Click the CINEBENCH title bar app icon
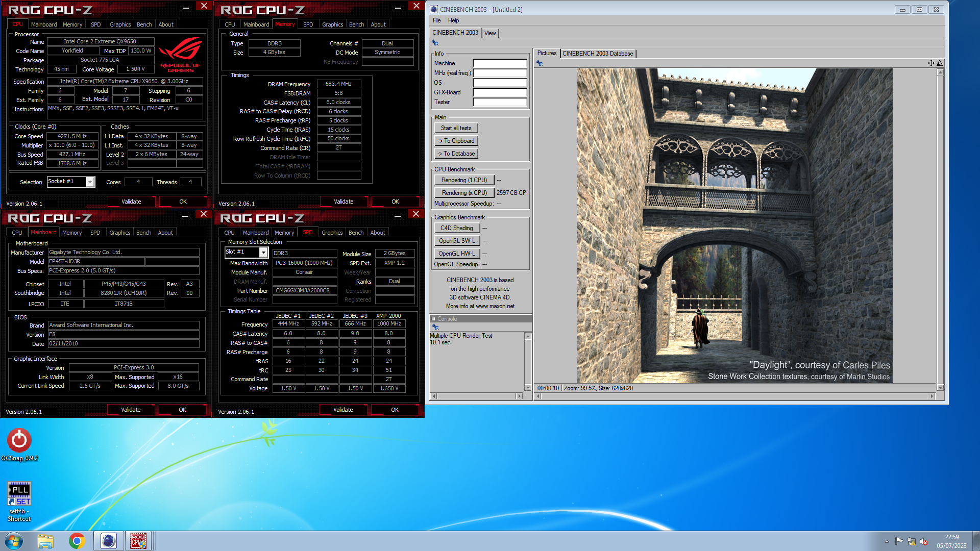980x551 pixels. coord(434,9)
